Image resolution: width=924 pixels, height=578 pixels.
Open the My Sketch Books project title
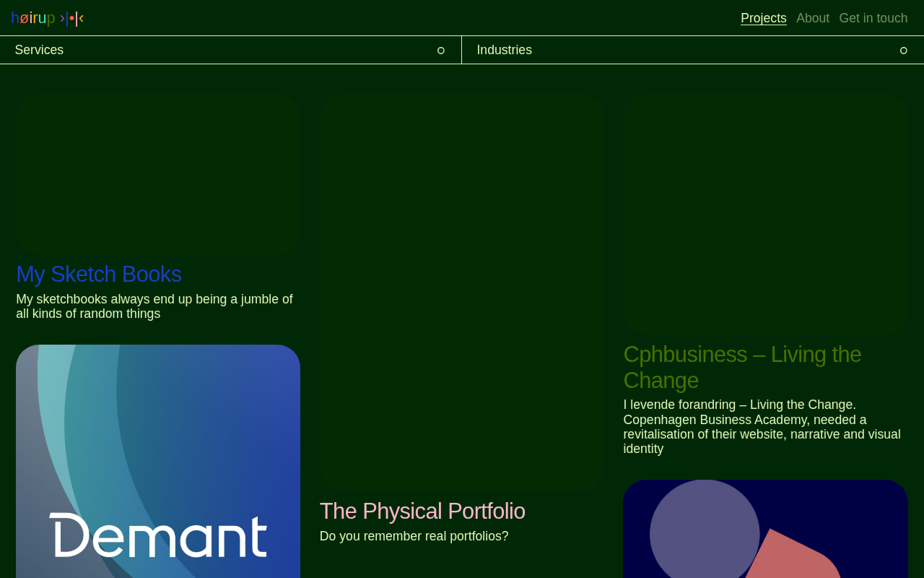pyautogui.click(x=99, y=275)
